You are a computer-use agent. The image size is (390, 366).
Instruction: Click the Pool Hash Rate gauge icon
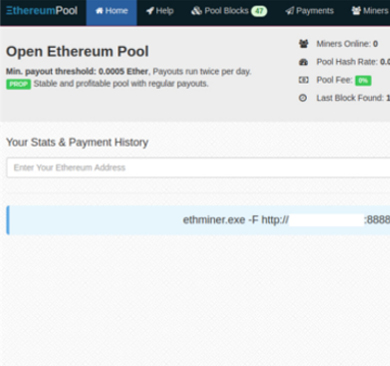point(303,62)
